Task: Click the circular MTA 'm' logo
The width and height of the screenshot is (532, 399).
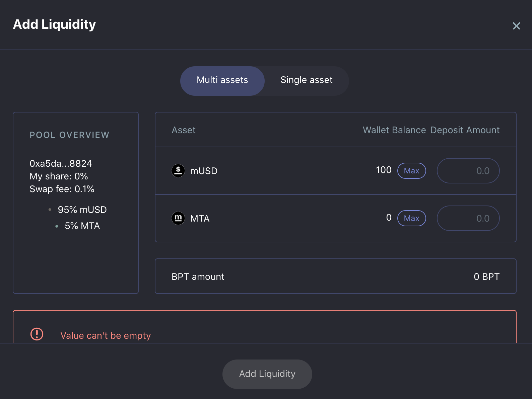Action: point(178,218)
